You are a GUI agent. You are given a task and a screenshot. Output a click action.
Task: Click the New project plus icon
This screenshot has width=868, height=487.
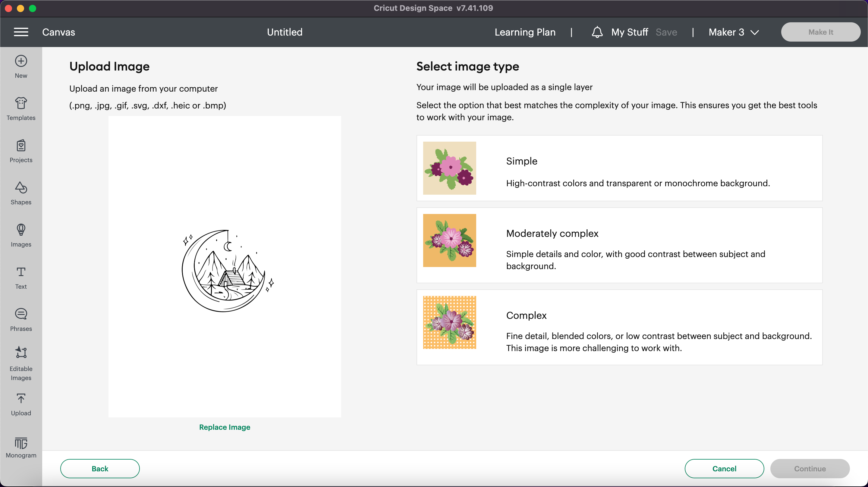21,61
